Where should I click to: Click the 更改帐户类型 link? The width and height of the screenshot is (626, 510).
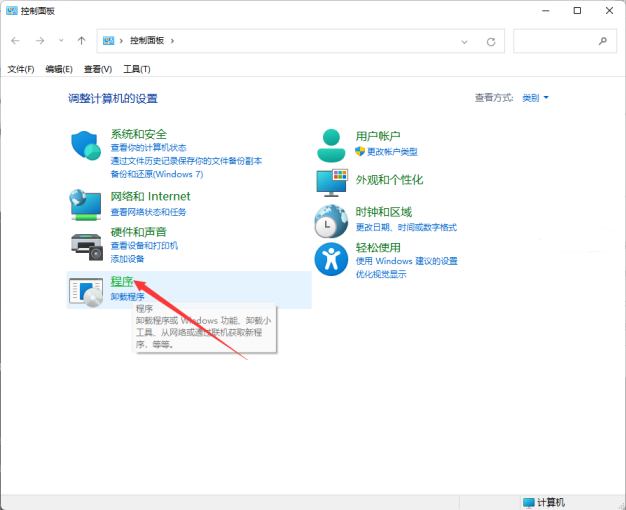click(392, 152)
